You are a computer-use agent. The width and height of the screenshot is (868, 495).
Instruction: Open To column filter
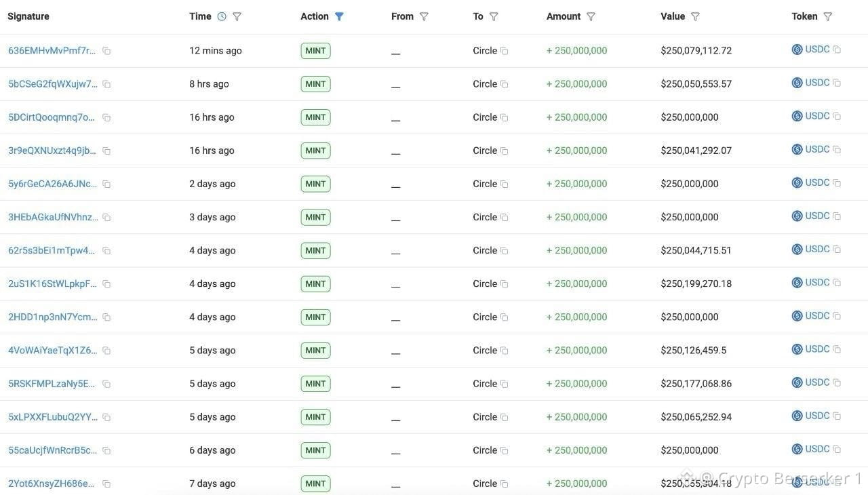pos(494,16)
